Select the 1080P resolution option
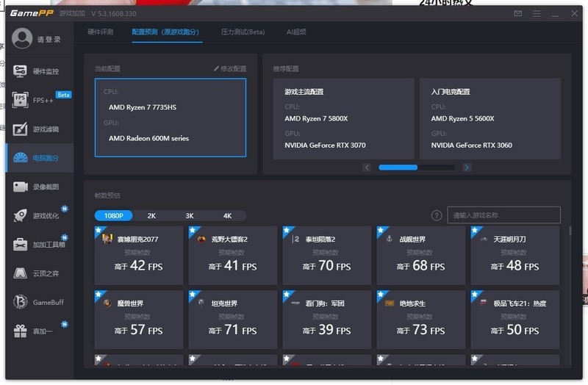This screenshot has width=588, height=385. pyautogui.click(x=113, y=216)
